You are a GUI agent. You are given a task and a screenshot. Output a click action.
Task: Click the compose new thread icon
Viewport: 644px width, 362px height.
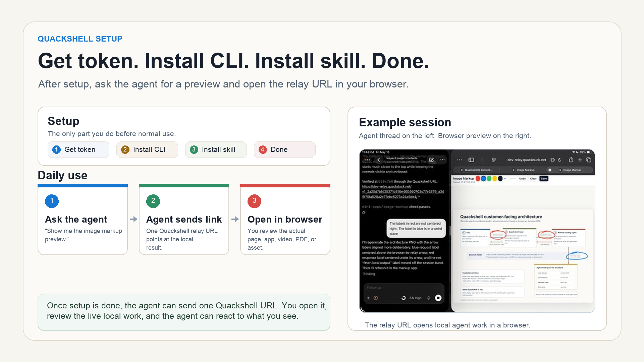point(431,160)
